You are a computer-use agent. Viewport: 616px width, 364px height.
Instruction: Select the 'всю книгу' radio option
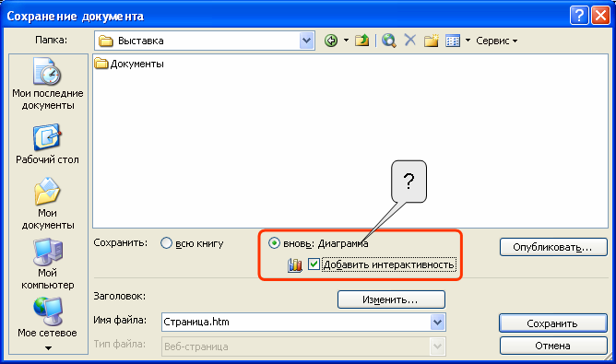(x=166, y=243)
